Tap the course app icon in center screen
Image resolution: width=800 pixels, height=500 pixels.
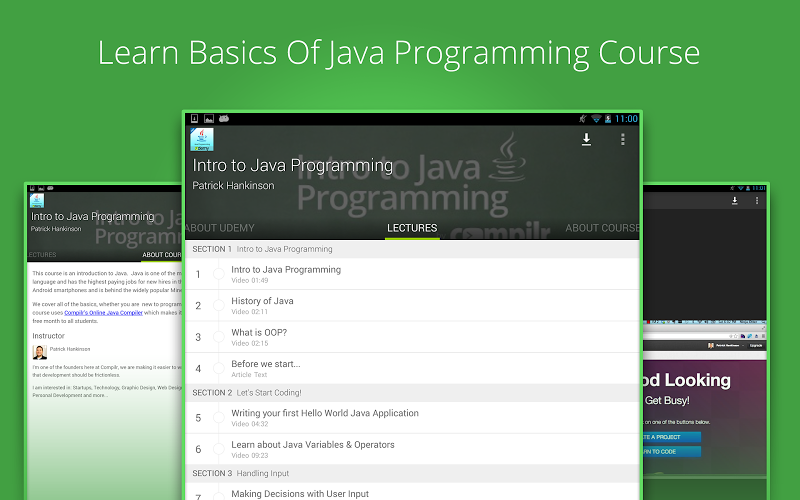[x=202, y=139]
